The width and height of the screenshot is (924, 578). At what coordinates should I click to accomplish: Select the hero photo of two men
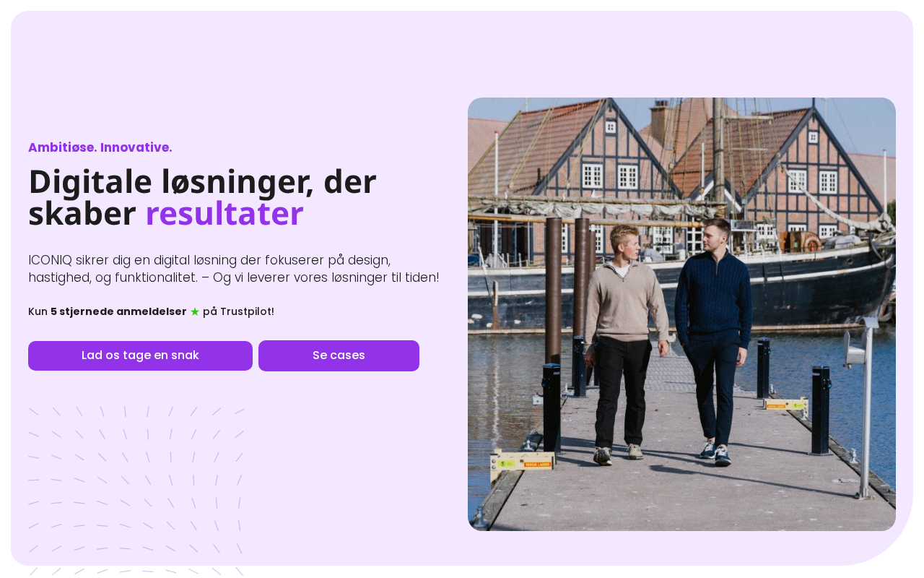coord(681,314)
